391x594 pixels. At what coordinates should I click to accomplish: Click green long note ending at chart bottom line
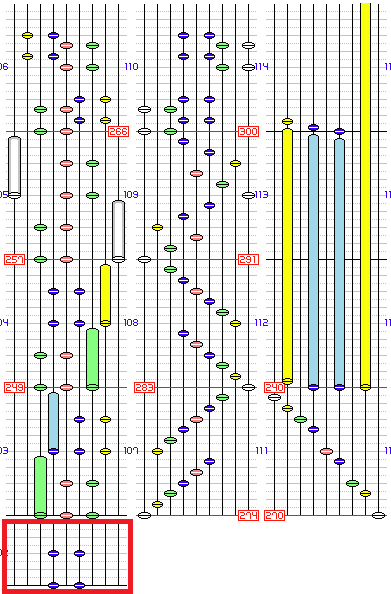point(41,487)
